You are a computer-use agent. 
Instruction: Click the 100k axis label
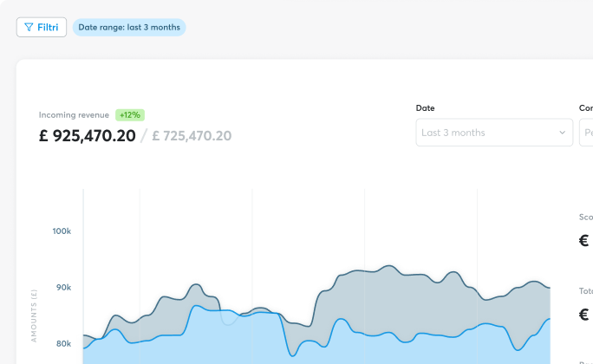point(62,231)
